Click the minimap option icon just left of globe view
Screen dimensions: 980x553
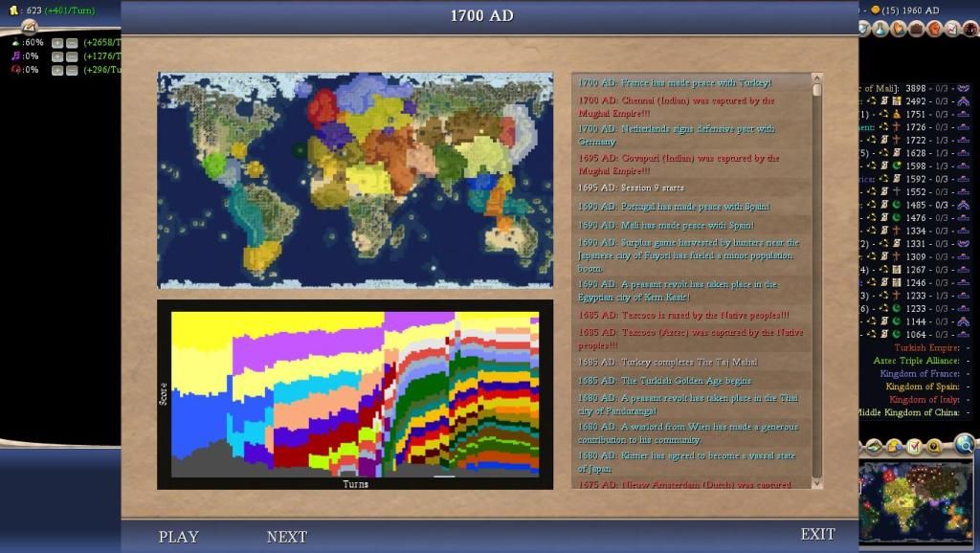pyautogui.click(x=934, y=447)
